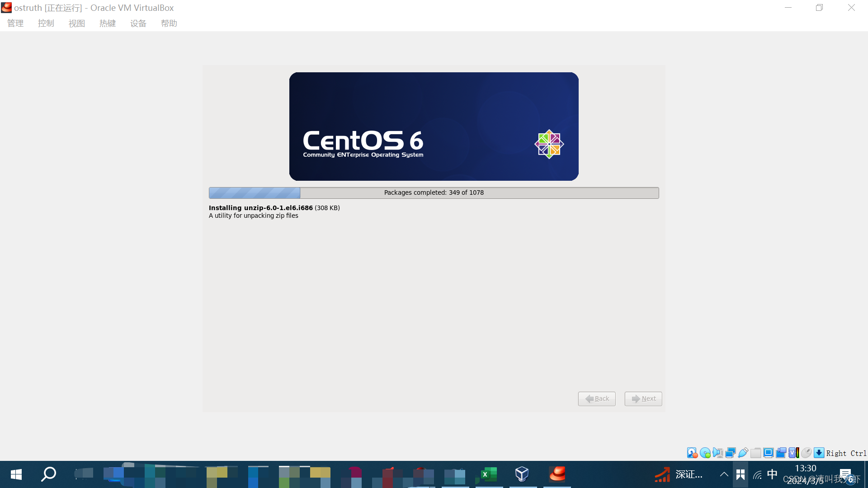This screenshot has height=488, width=868.
Task: Click the 'A utility for unpacking zip files' text
Action: pos(254,216)
